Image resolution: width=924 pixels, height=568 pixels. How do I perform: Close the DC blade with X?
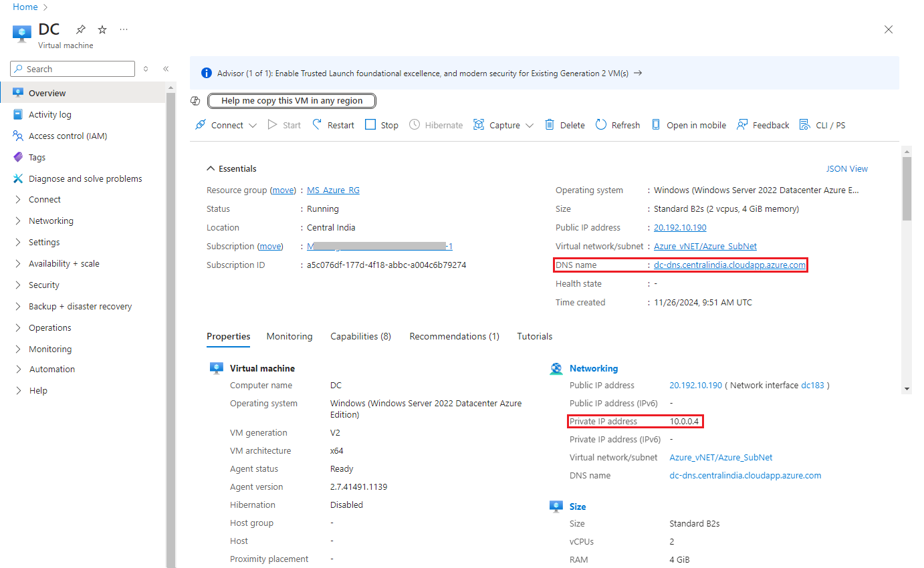[889, 29]
